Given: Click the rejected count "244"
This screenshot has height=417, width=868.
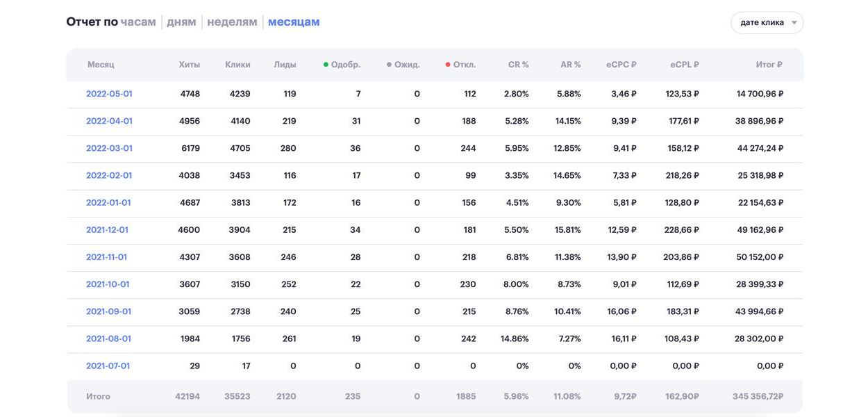Looking at the screenshot, I should point(469,148).
